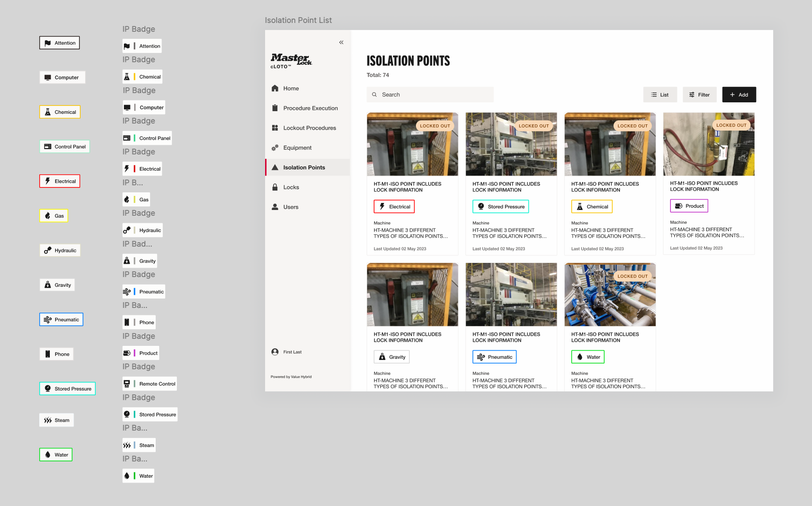The height and width of the screenshot is (506, 812).
Task: Select the outlined Stored Pressure badge at left
Action: coord(67,389)
